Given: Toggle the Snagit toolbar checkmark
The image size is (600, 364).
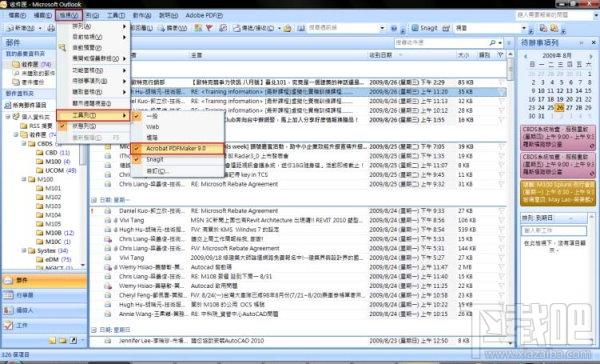Looking at the screenshot, I should [x=136, y=160].
